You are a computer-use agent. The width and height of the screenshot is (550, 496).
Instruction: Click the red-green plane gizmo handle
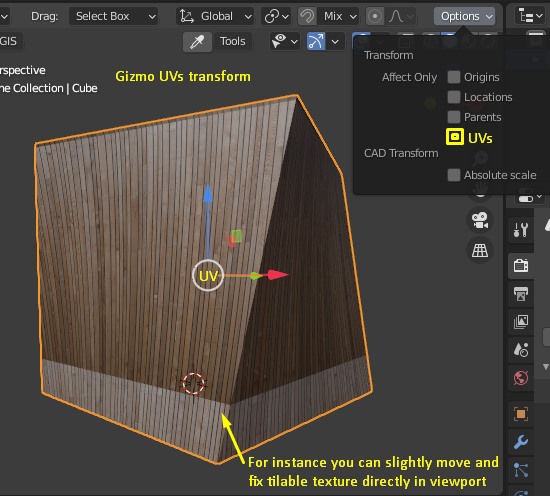coord(235,239)
